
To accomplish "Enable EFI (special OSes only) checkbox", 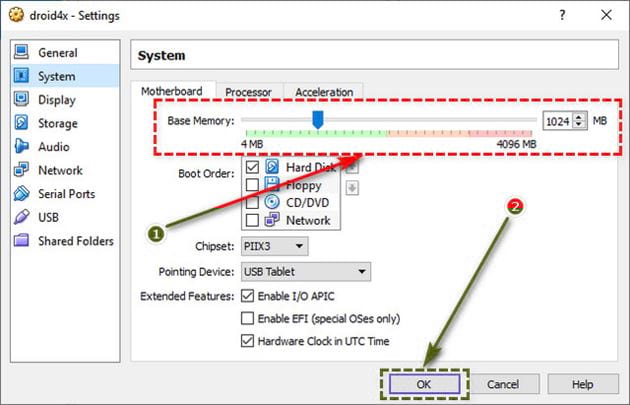I will click(x=248, y=318).
